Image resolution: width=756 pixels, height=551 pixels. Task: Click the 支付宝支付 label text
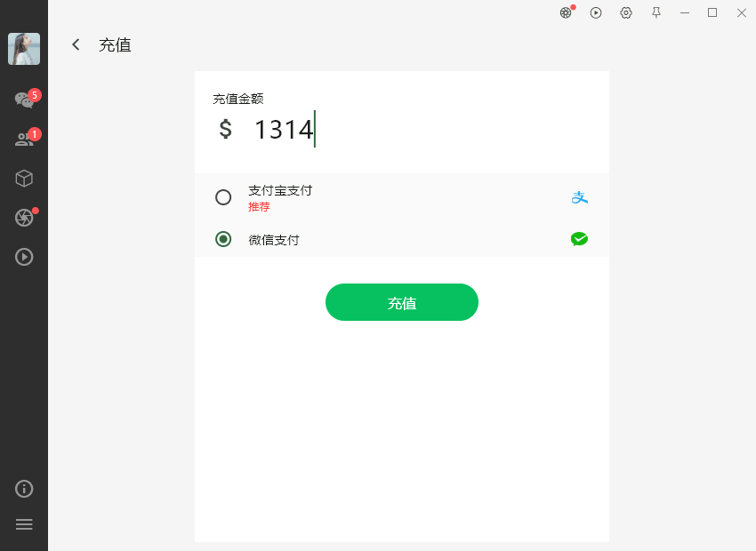click(x=280, y=191)
